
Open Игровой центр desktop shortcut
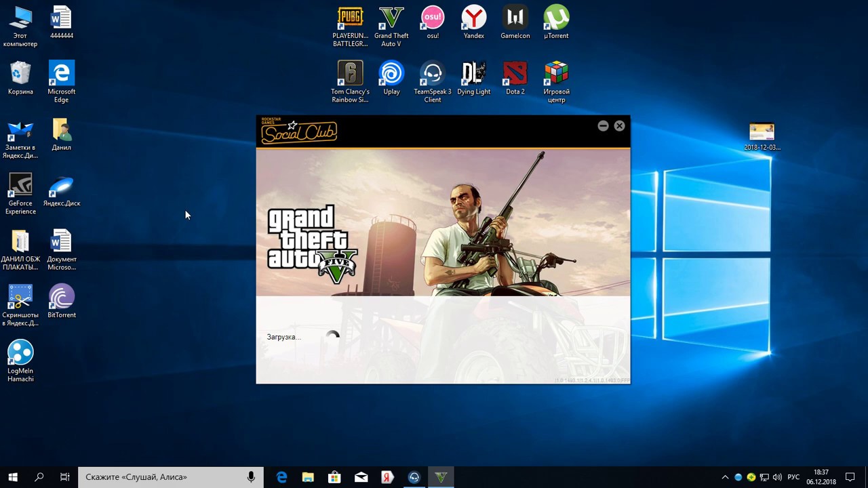[x=556, y=82]
